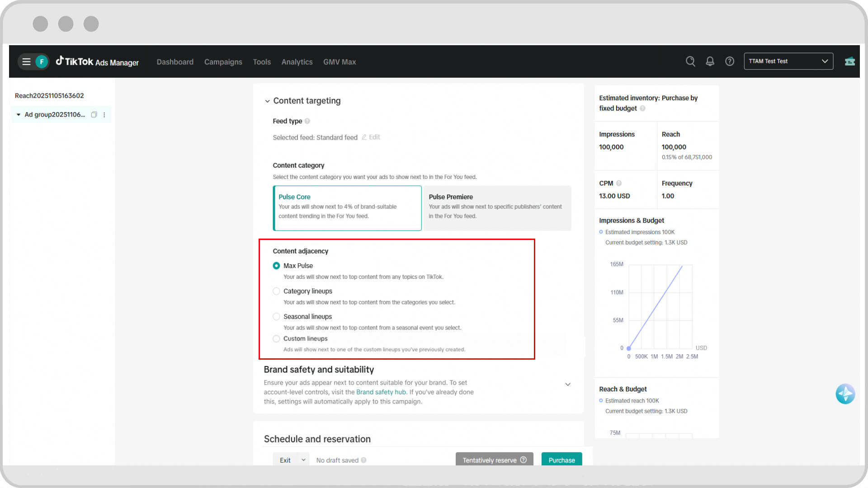Choose the Pulse Premiere content category card
The image size is (868, 488).
click(497, 208)
